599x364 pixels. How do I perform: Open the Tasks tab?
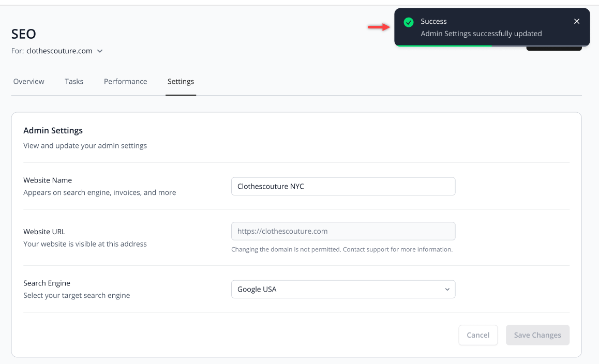74,81
